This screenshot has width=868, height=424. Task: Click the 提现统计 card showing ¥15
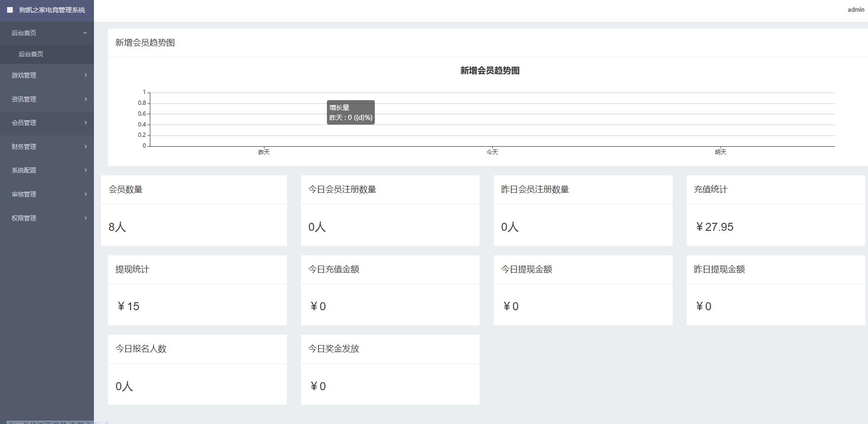197,290
